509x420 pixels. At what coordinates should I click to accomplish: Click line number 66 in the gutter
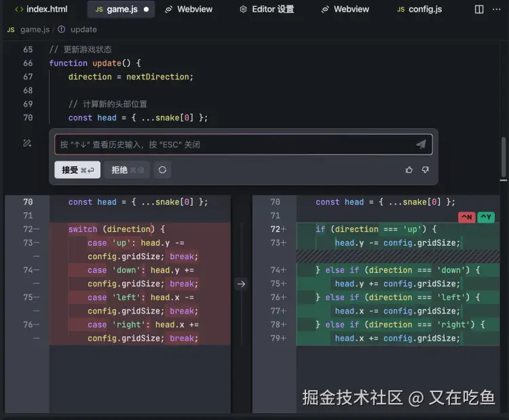coord(28,63)
